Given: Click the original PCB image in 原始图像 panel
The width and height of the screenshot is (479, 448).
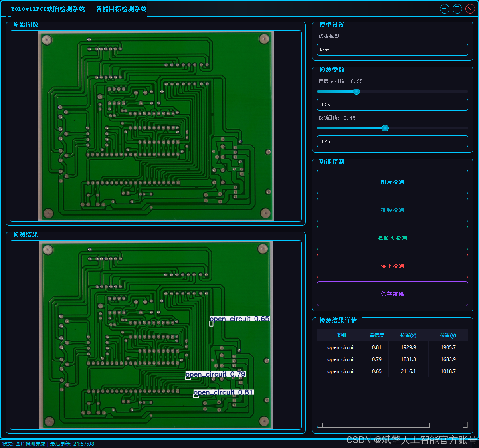Looking at the screenshot, I should (156, 127).
